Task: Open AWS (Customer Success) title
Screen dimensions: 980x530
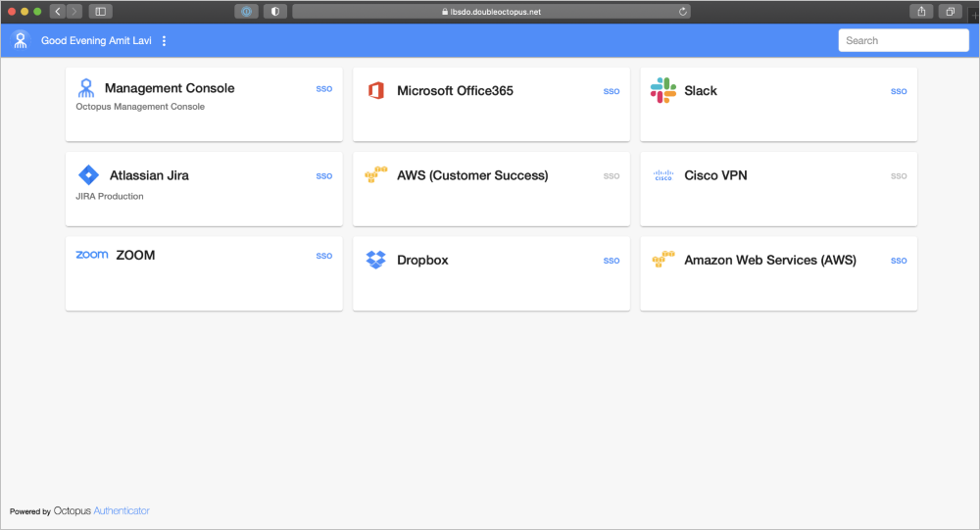Action: 472,175
